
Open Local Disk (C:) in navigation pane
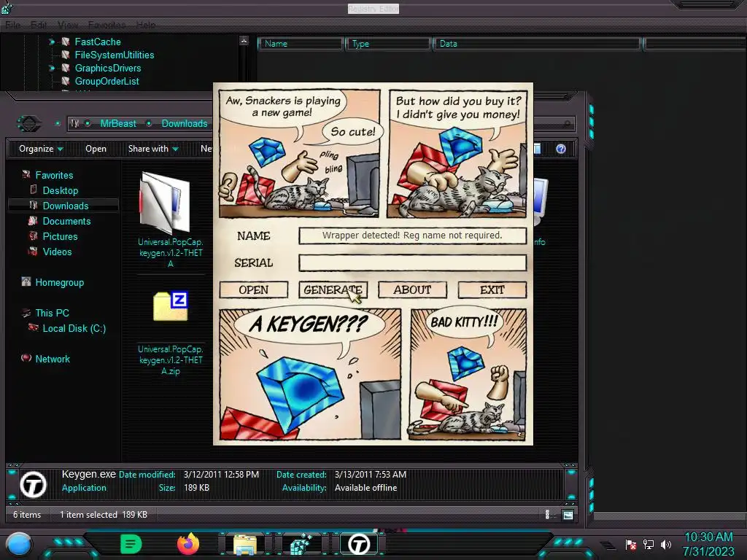point(74,328)
